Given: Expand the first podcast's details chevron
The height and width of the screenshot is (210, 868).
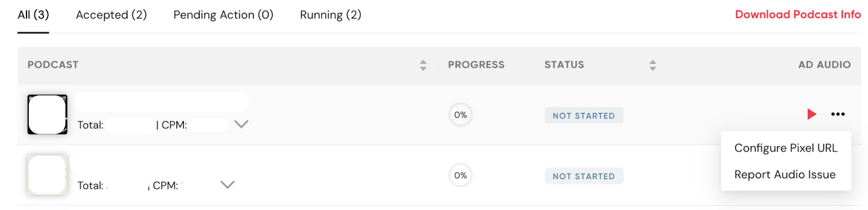Looking at the screenshot, I should 241,124.
